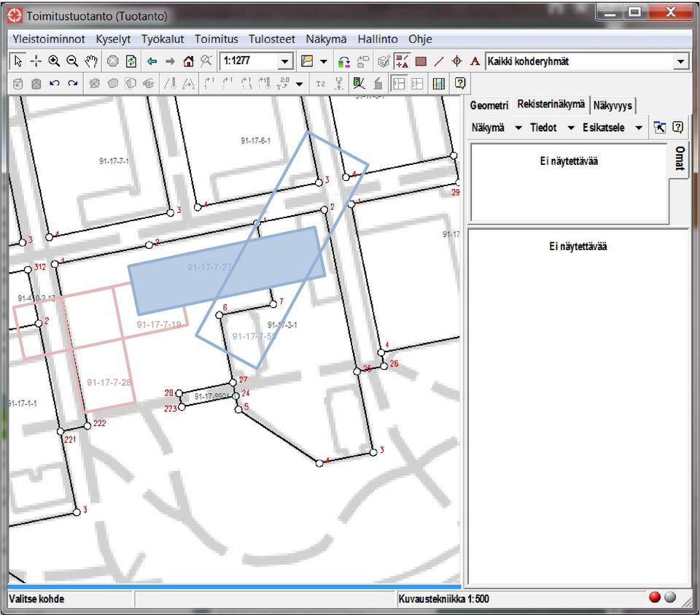This screenshot has height=615, width=700.
Task: Open the Kaikki kohderyhmät dropdown
Action: click(x=680, y=61)
